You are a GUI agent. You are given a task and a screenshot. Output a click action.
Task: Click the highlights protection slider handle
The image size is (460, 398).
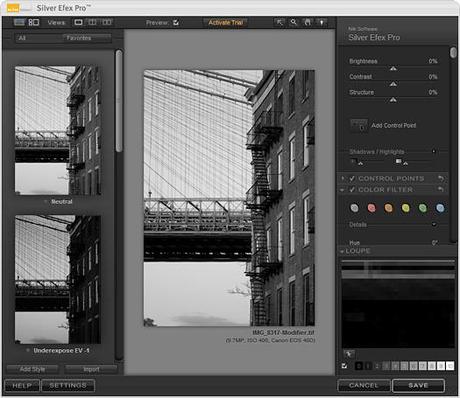pos(405,163)
